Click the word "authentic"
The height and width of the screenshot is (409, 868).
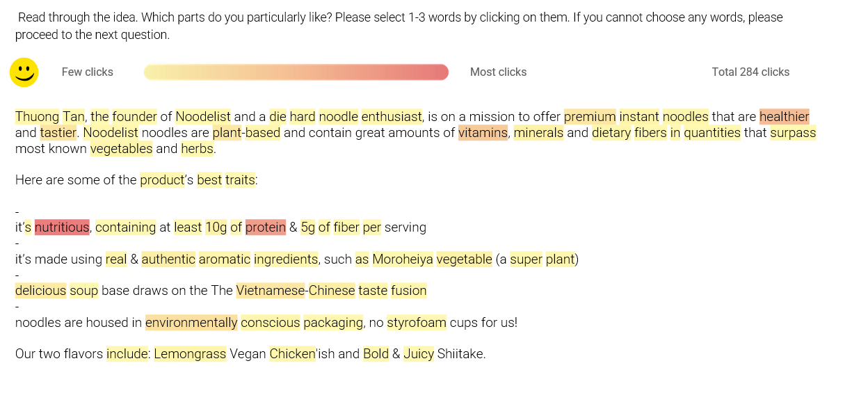coord(168,259)
